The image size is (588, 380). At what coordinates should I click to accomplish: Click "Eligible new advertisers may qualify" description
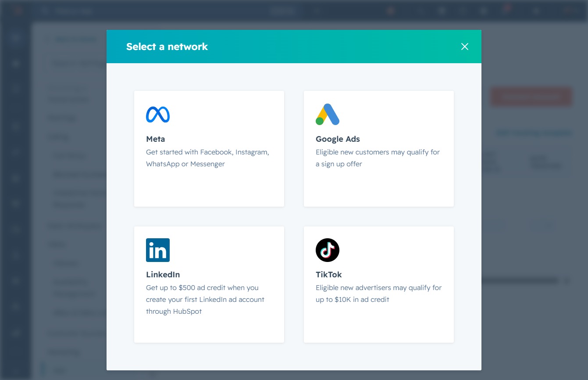(378, 294)
